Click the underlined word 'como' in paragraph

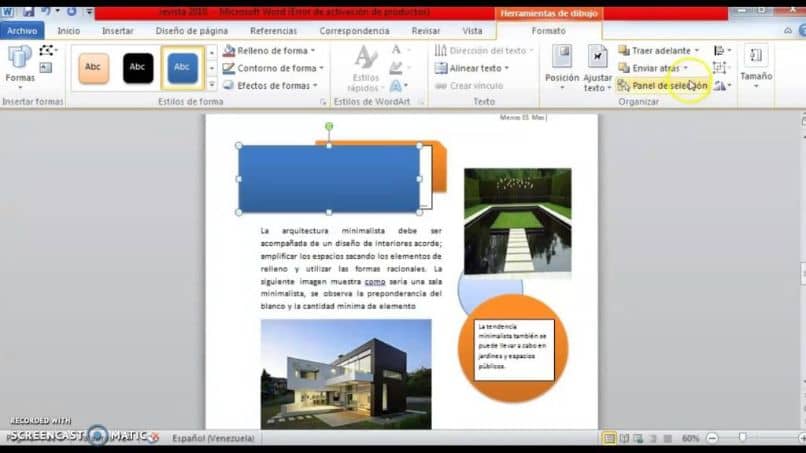click(375, 281)
